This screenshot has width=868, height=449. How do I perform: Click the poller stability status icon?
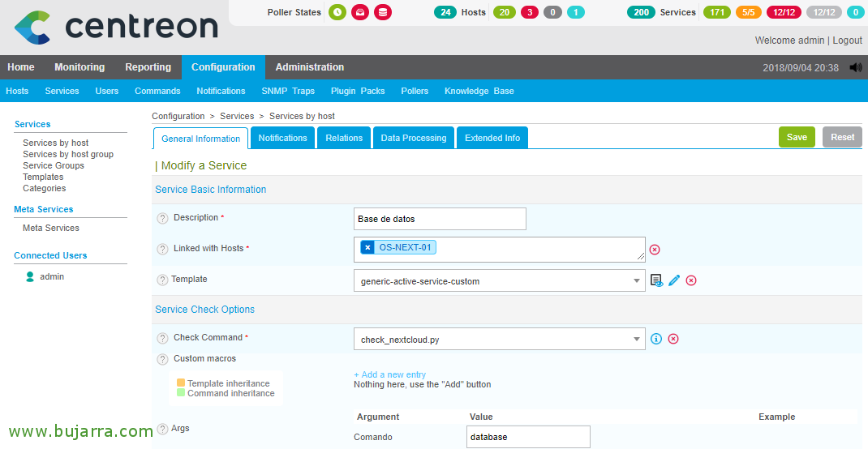pos(360,12)
